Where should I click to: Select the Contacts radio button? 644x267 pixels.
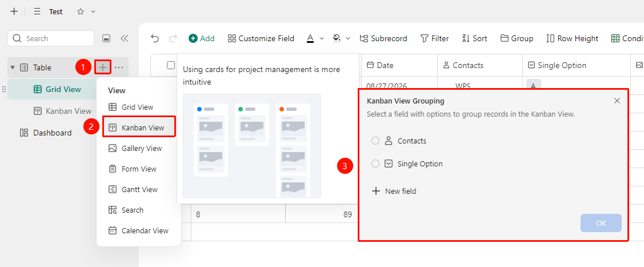pyautogui.click(x=375, y=141)
